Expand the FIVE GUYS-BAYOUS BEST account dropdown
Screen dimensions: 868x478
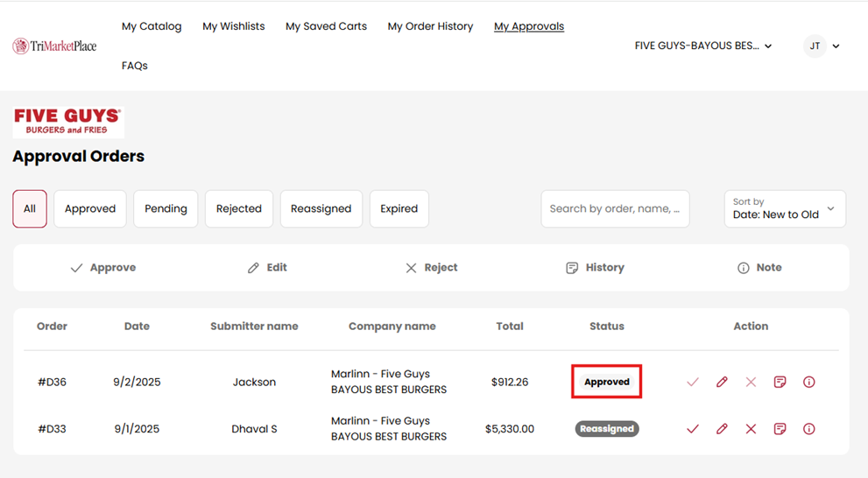pos(703,46)
